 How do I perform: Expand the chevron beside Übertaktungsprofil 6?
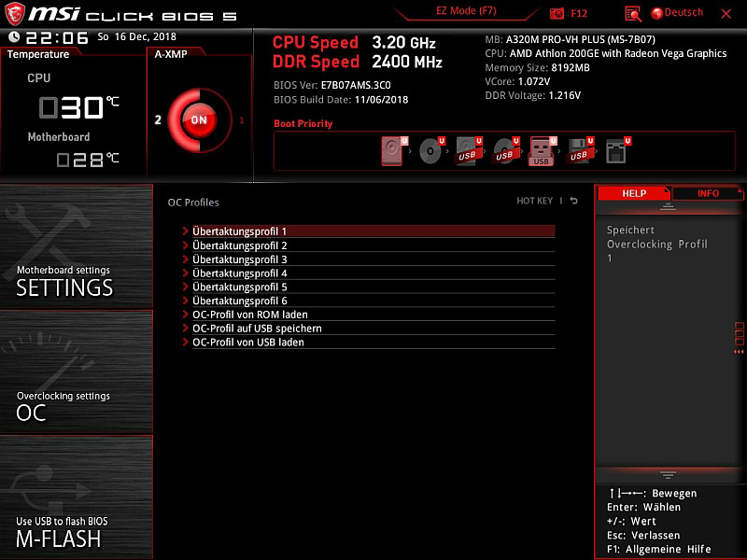coord(185,301)
